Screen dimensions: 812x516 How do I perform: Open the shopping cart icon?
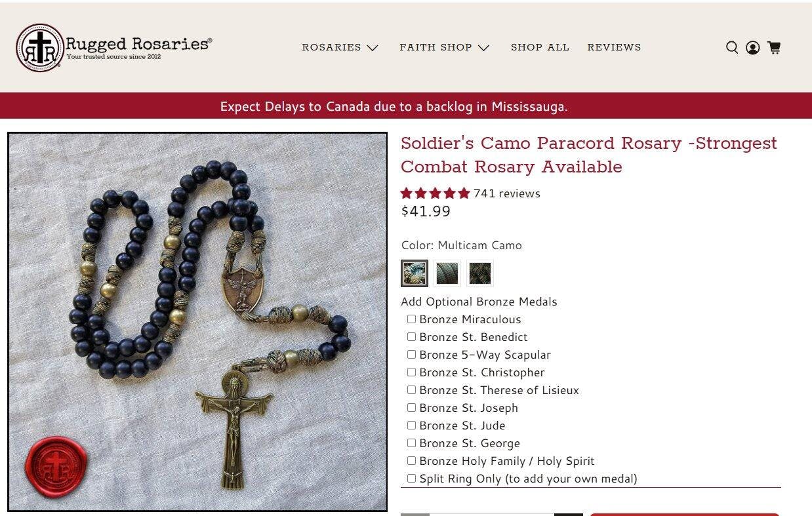[x=774, y=47]
